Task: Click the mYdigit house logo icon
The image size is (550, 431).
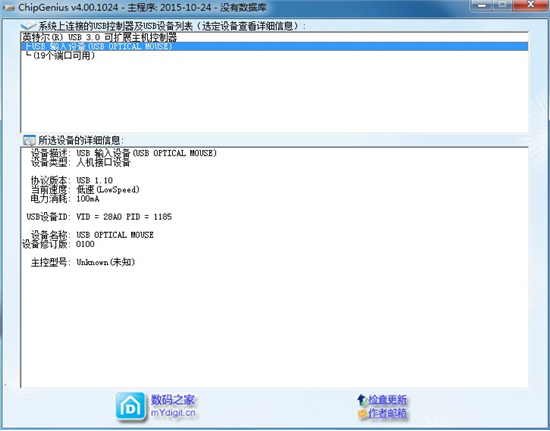Action: click(x=130, y=406)
